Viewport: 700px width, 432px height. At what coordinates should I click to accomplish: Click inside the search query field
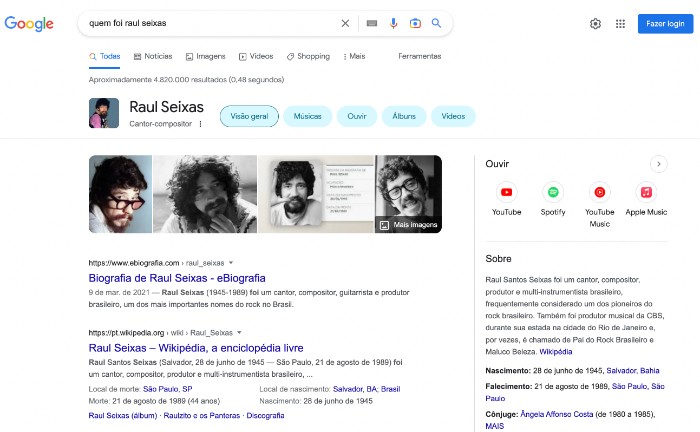pyautogui.click(x=210, y=23)
